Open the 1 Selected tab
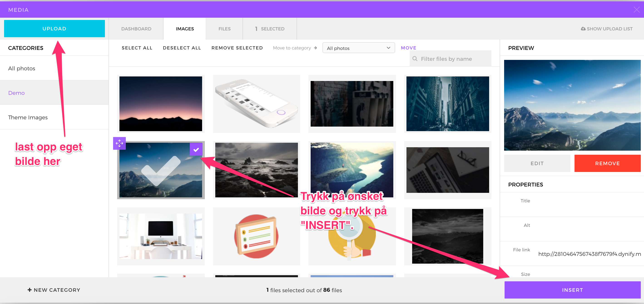Image resolution: width=644 pixels, height=304 pixels. click(x=270, y=29)
